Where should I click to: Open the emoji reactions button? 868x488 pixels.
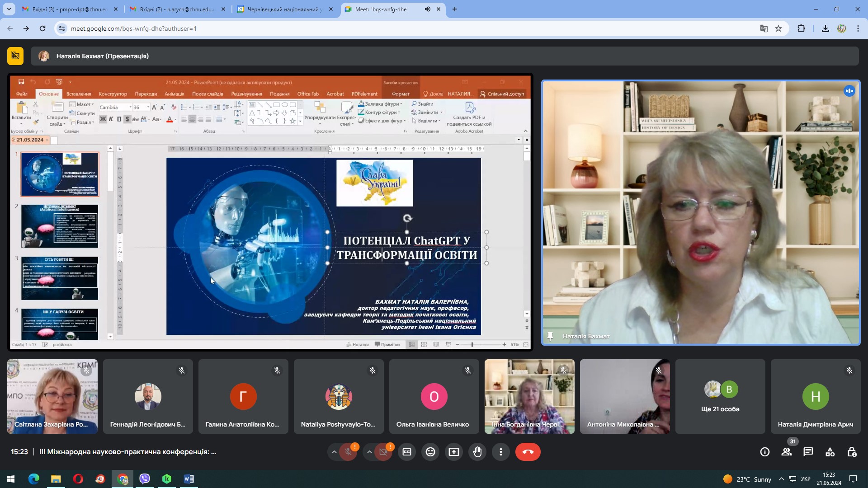(430, 452)
